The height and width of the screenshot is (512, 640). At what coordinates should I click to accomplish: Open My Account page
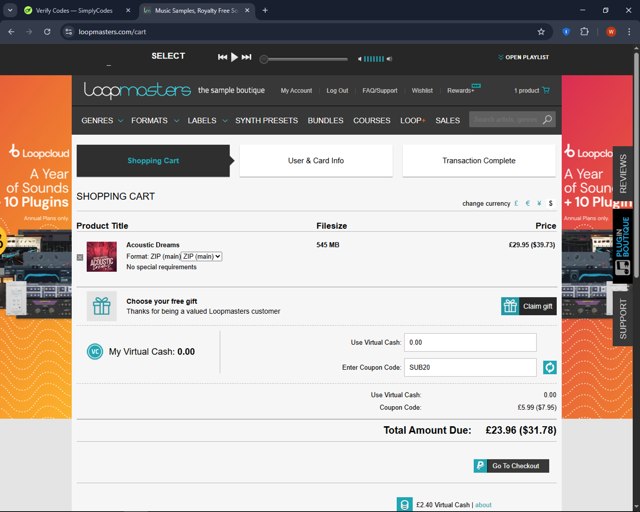(296, 91)
